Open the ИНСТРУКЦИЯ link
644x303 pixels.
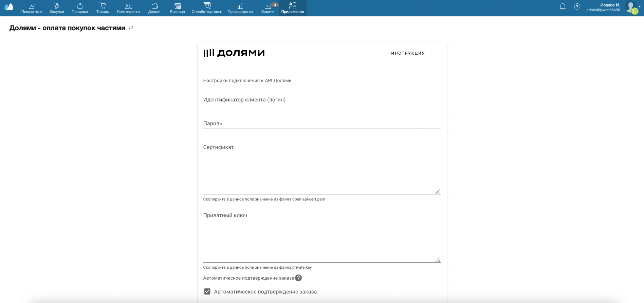click(x=408, y=53)
